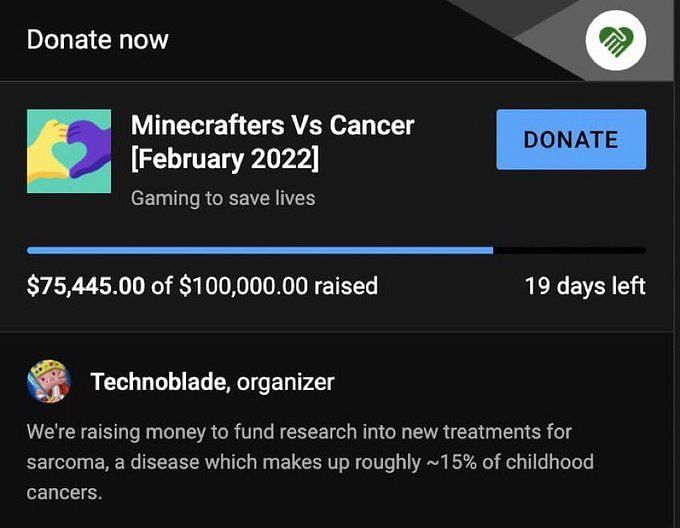Click the 19 days left label
Viewport: 680px width, 528px height.
585,286
